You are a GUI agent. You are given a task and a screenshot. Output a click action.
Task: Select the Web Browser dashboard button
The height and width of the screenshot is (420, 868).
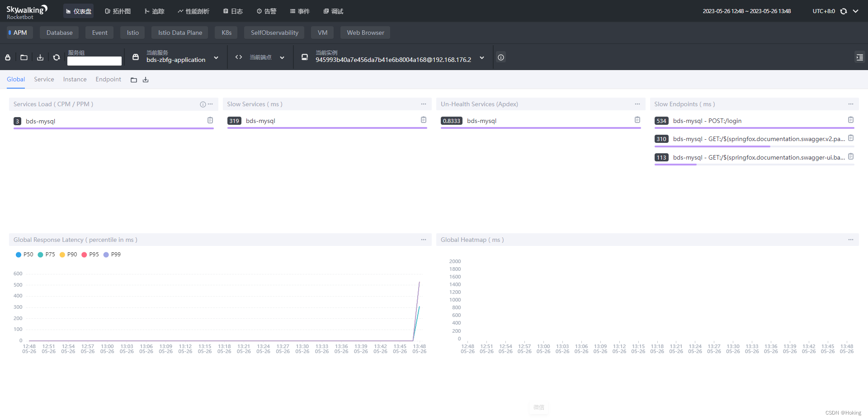tap(365, 33)
